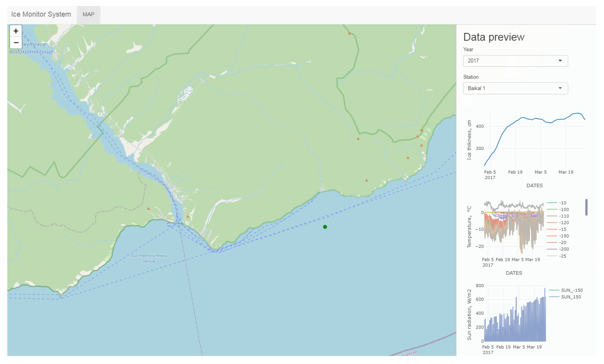Click the green station marker on lake
The height and width of the screenshot is (364, 604).
click(x=325, y=227)
